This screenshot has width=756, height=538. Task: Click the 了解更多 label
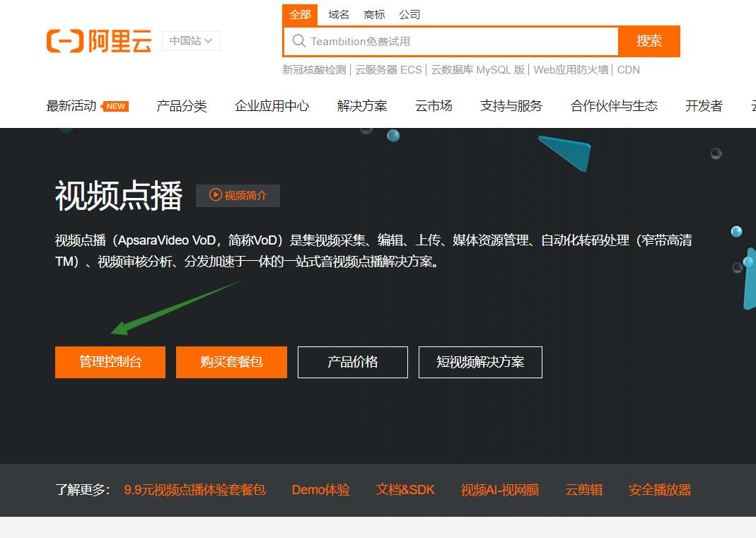pyautogui.click(x=83, y=490)
